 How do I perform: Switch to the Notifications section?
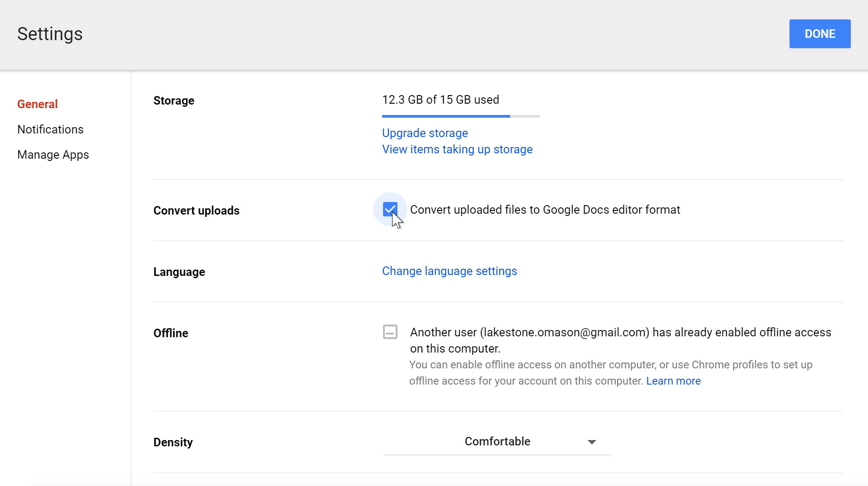point(50,129)
